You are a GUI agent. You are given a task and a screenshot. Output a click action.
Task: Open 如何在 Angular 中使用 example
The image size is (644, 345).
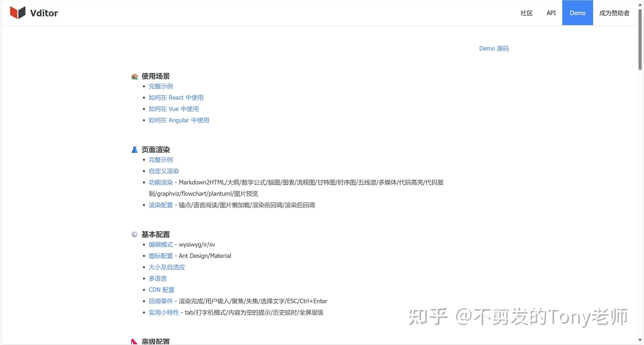pos(179,120)
